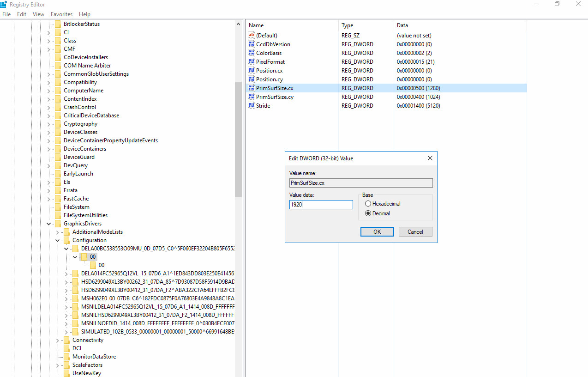Open the Edit menu
Viewport: 588px width, 377px height.
point(22,14)
